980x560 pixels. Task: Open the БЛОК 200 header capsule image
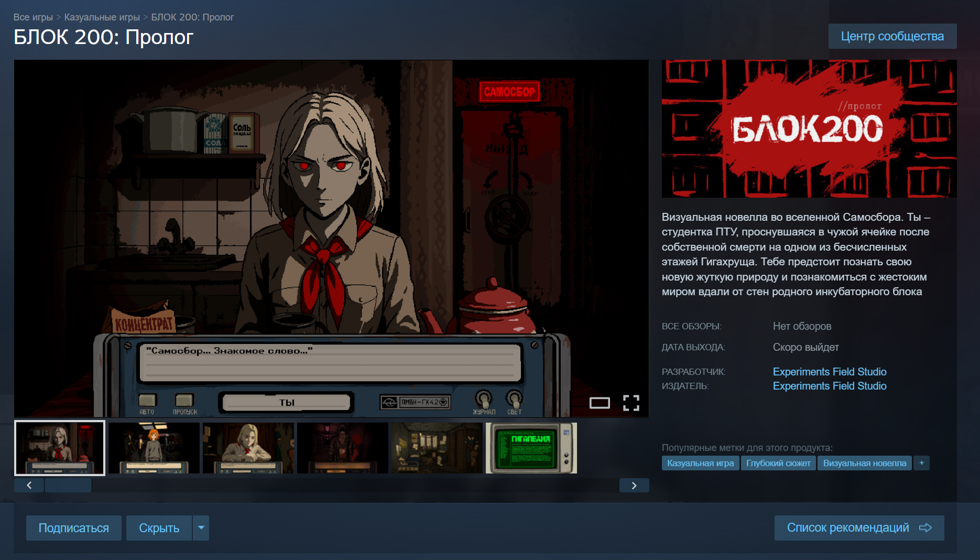click(809, 128)
